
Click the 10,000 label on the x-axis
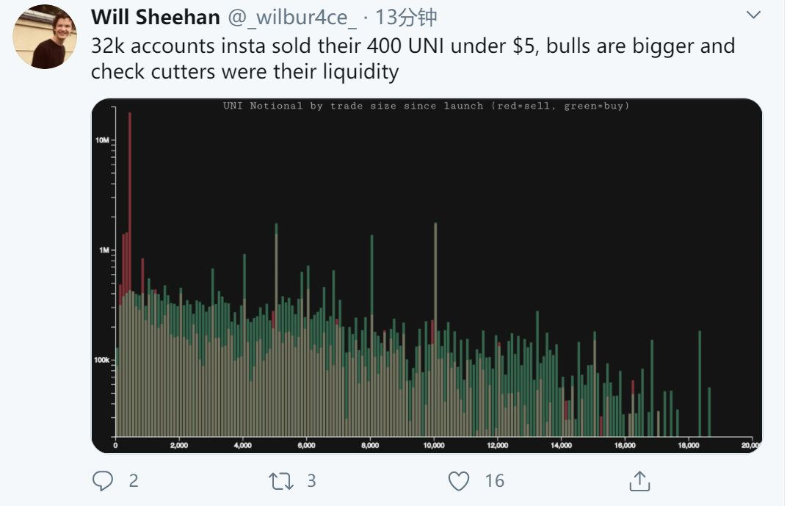point(434,445)
